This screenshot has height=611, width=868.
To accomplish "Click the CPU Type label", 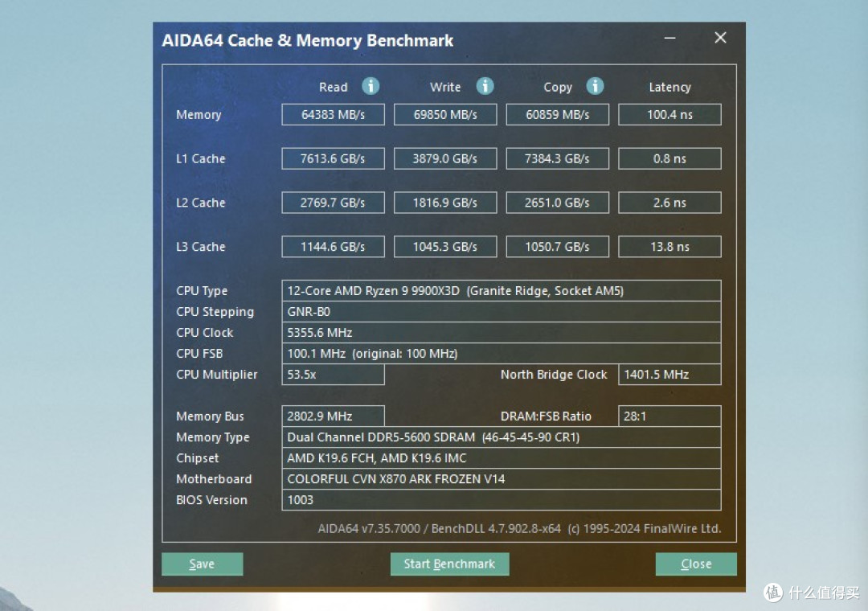I will click(x=202, y=291).
